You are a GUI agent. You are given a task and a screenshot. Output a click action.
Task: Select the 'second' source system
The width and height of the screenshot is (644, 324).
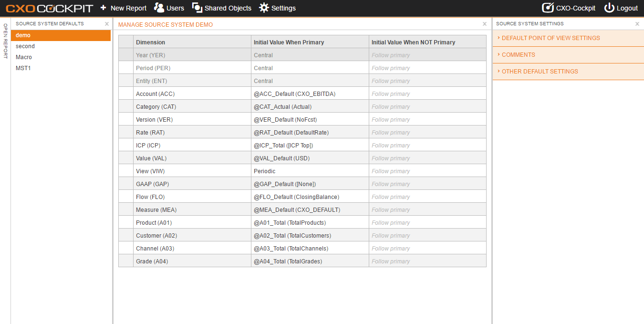coord(61,46)
